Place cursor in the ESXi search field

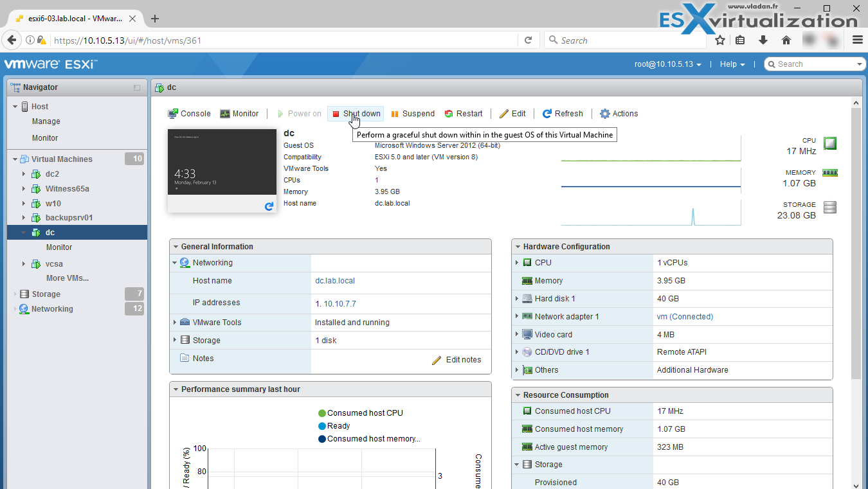pyautogui.click(x=813, y=64)
